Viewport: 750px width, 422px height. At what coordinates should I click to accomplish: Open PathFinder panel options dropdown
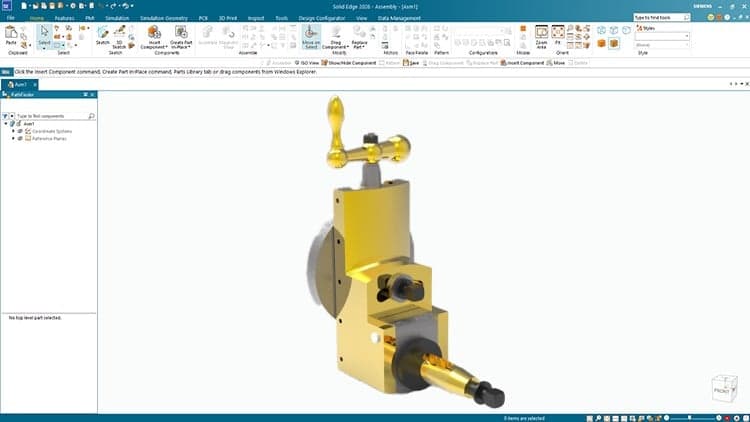click(86, 94)
